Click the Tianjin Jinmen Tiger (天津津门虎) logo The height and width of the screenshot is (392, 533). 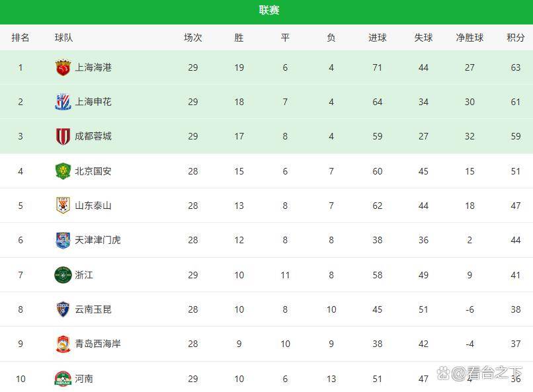pos(63,240)
